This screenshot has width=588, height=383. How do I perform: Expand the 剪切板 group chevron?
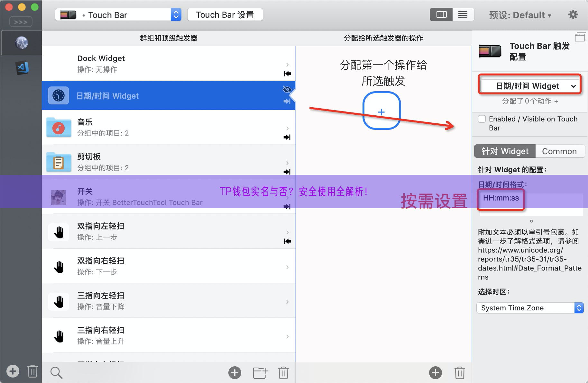click(287, 163)
